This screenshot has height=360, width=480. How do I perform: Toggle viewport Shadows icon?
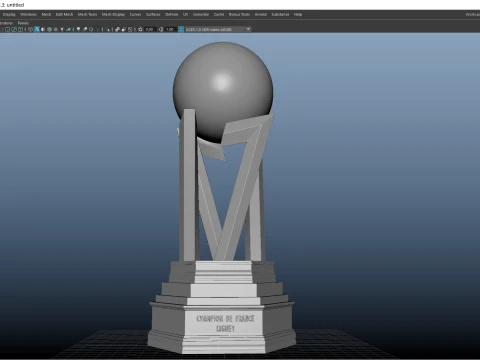(68, 29)
